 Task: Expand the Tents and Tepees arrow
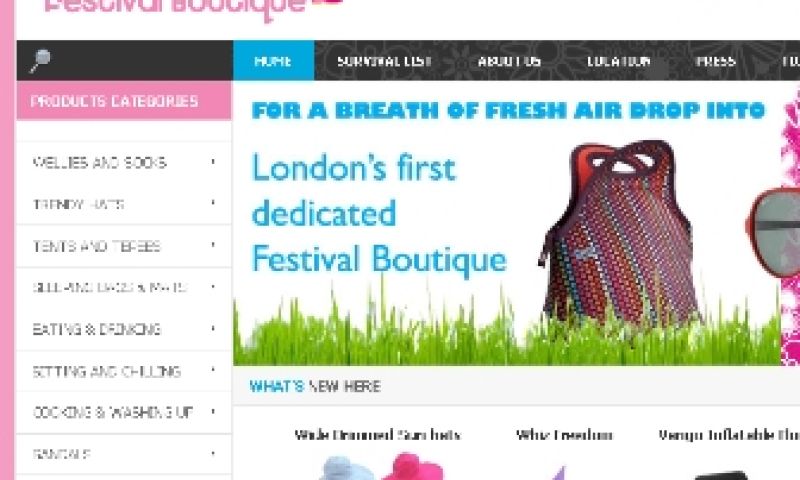[213, 245]
